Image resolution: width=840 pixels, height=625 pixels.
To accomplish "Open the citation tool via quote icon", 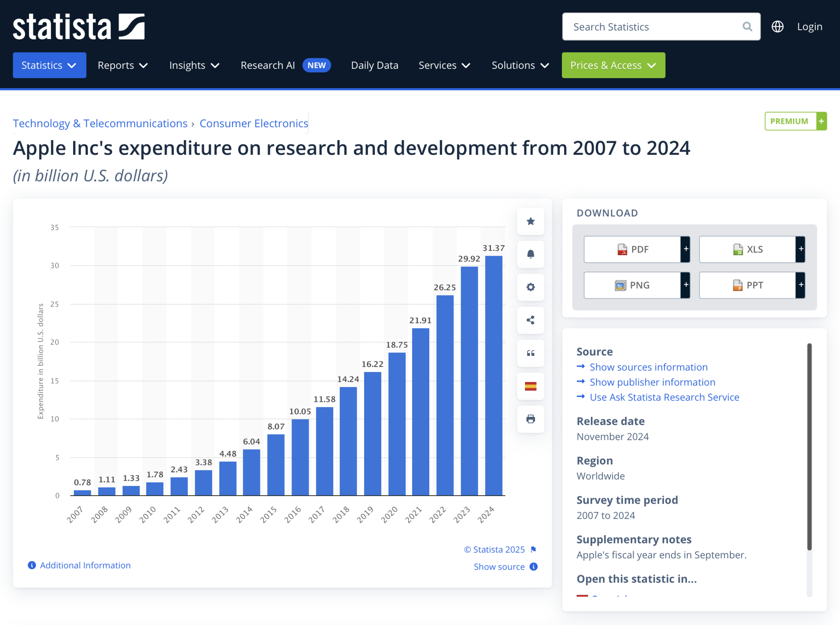I will coord(530,353).
